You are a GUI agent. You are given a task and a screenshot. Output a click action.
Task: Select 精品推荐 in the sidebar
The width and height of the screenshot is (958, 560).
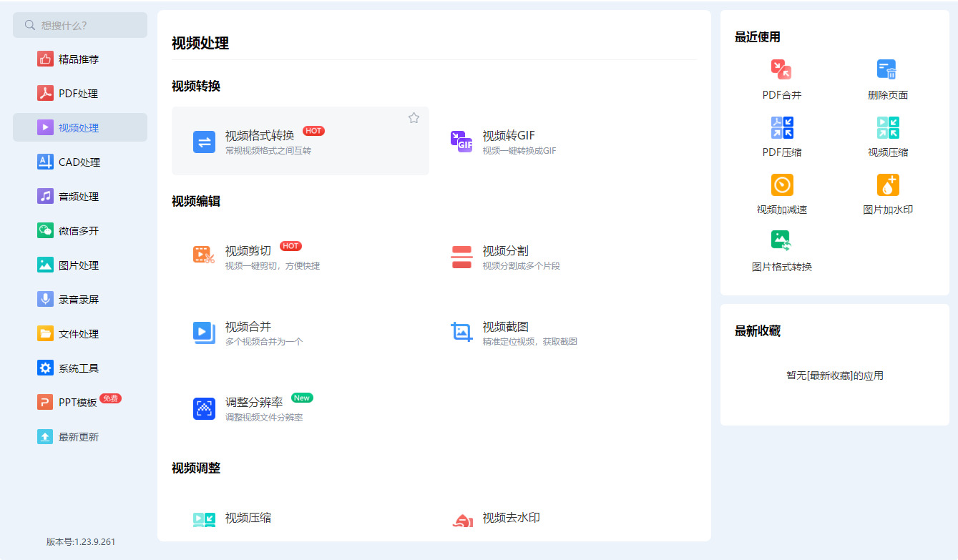click(80, 59)
